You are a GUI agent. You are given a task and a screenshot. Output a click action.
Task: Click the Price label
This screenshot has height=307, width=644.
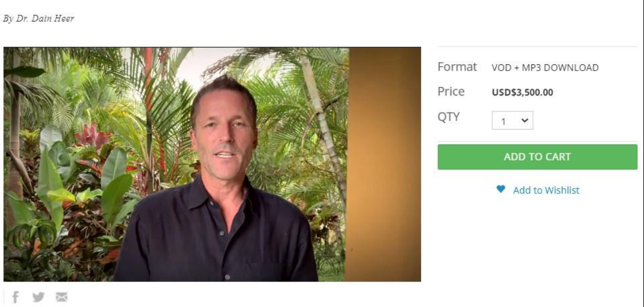coord(451,92)
